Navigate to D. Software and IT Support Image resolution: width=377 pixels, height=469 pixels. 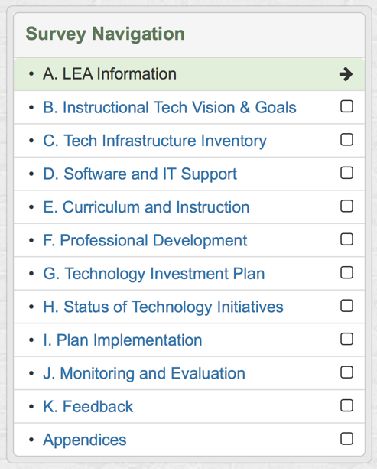(x=140, y=174)
